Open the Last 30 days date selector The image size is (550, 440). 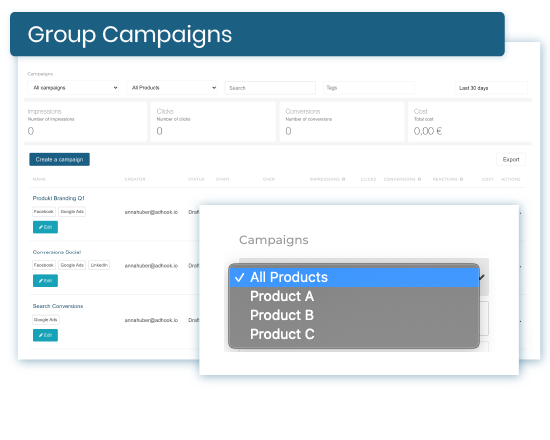point(491,88)
